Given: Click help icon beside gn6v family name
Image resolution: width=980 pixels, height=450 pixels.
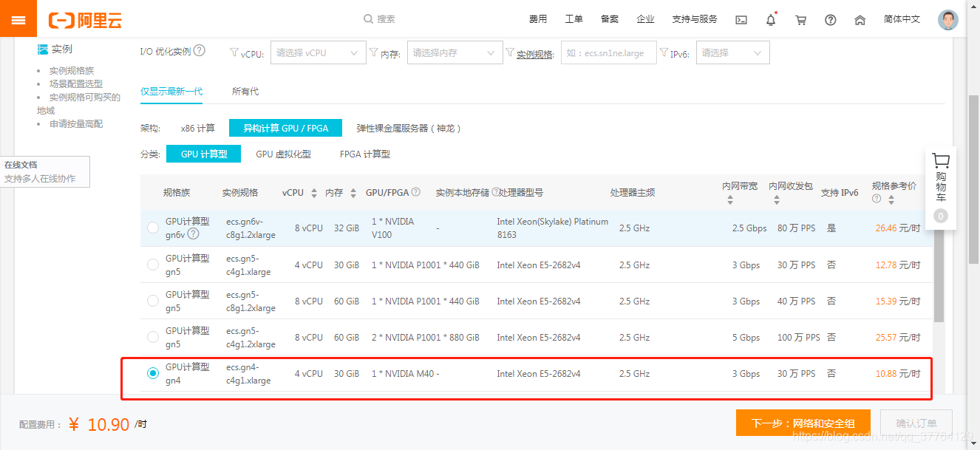Looking at the screenshot, I should click(194, 233).
